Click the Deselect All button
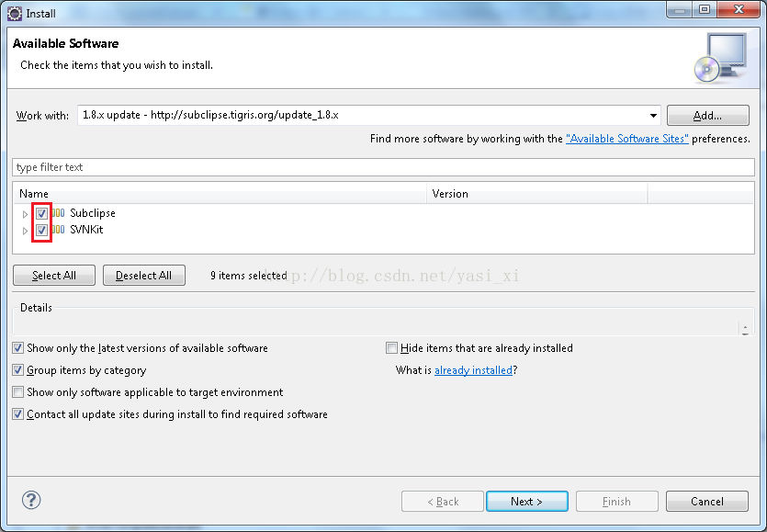The image size is (767, 532). [144, 275]
